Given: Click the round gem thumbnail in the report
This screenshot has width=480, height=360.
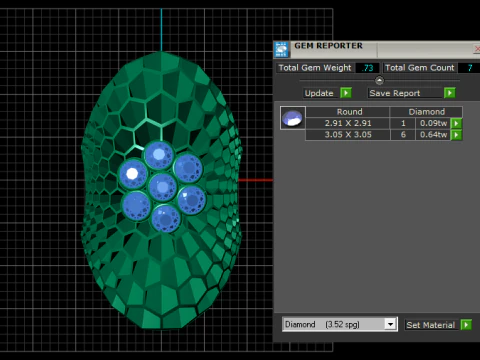Looking at the screenshot, I should 293,118.
